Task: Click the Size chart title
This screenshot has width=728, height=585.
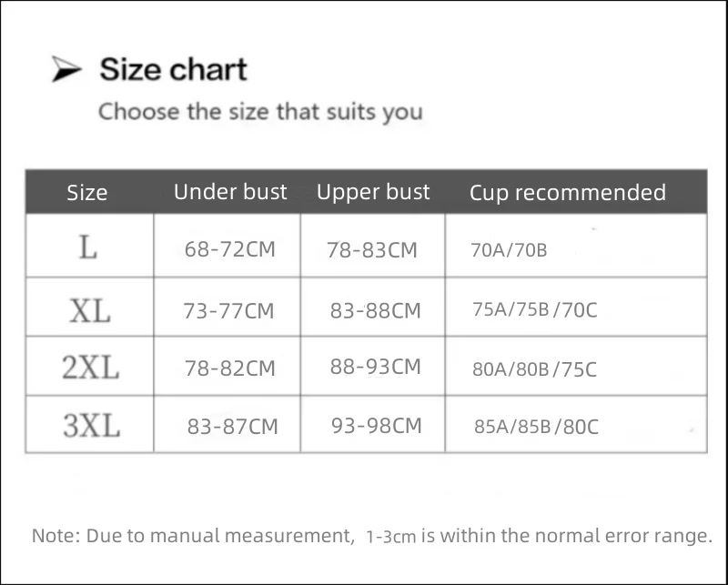Action: pyautogui.click(x=173, y=69)
